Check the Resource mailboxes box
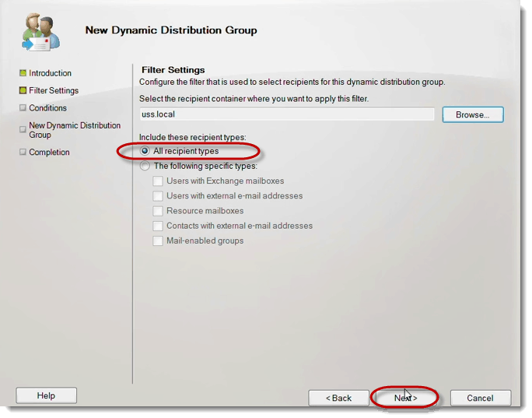Image resolution: width=532 pixels, height=418 pixels. click(158, 211)
